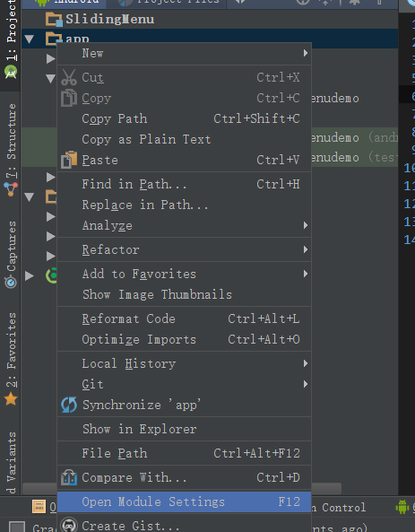Click the submenu arrow beside New
Screen dimensions: 415x532
tap(306, 53)
